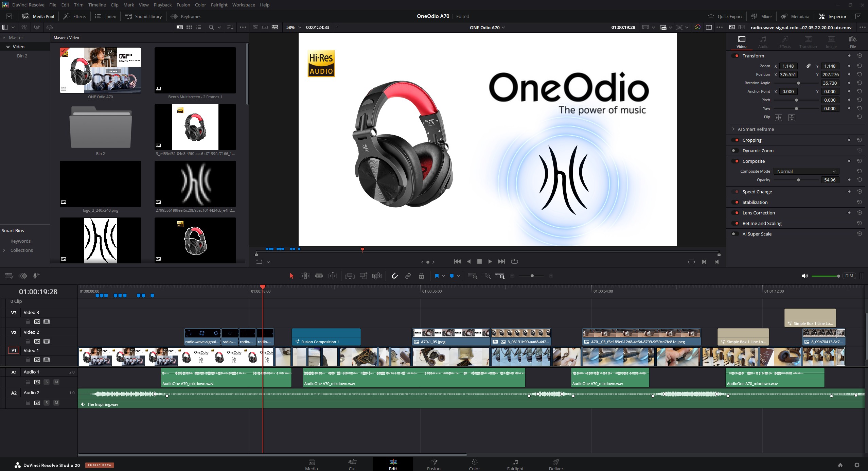Click the Position Lock padlock icon
Screen dimensions: 868x471
click(421, 276)
